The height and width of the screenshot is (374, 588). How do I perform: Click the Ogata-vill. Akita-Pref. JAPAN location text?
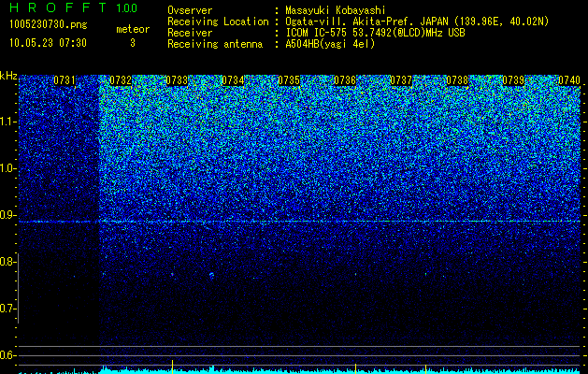[417, 22]
